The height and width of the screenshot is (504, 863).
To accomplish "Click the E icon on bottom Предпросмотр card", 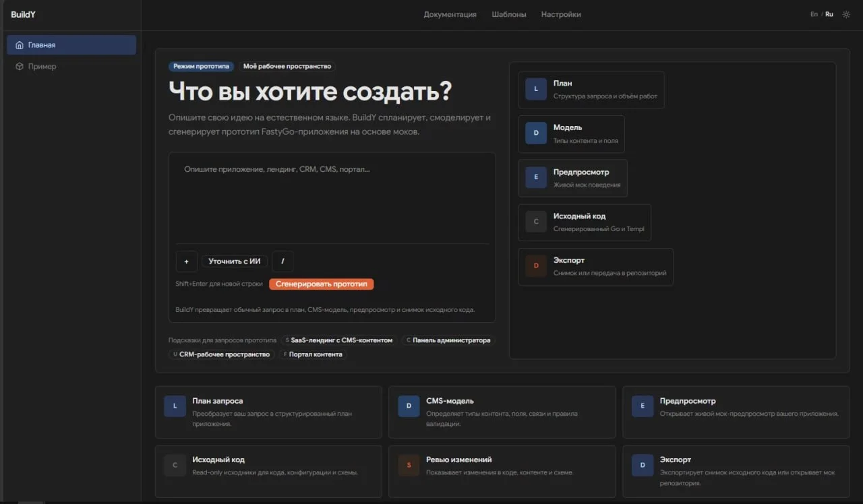I will [643, 406].
